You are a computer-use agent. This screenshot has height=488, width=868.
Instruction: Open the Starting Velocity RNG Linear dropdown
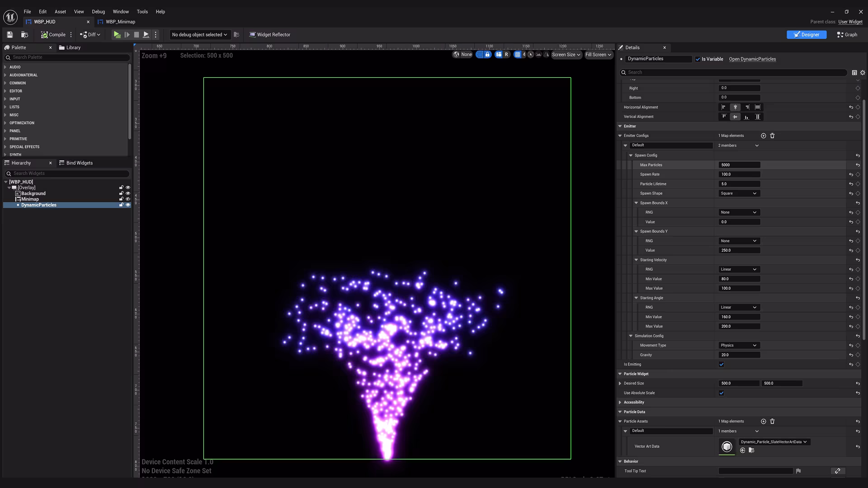tap(739, 269)
